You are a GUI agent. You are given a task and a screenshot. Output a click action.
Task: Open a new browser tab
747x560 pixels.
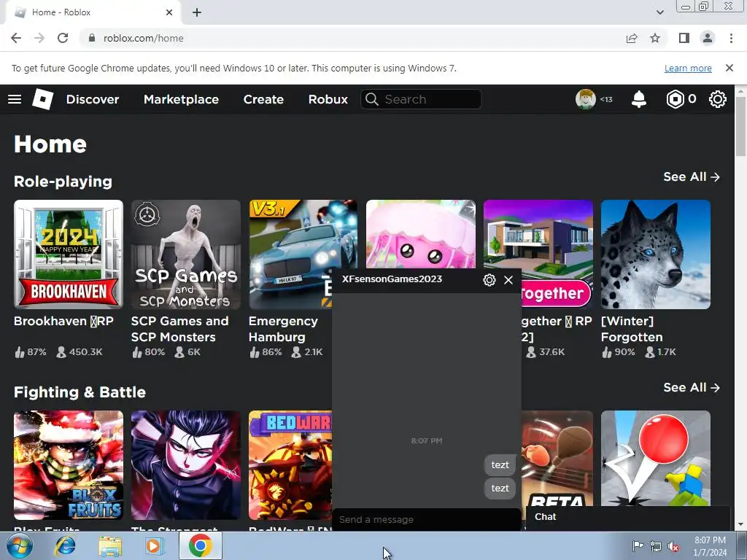click(x=197, y=12)
